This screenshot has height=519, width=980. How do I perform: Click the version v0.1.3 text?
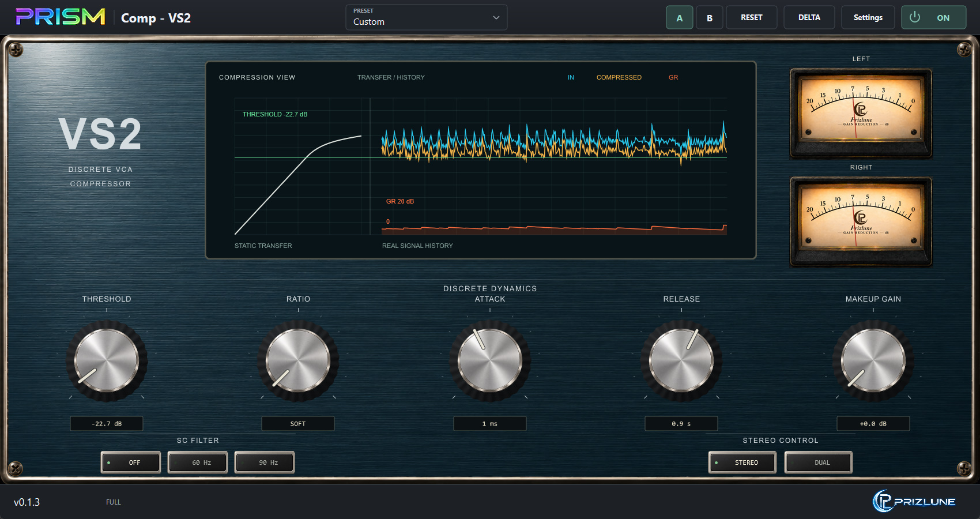[x=27, y=502]
